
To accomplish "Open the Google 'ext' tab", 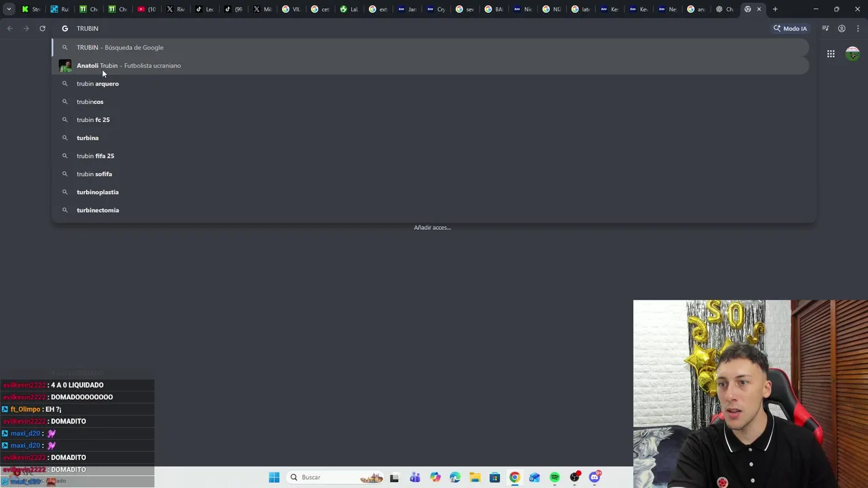I will click(378, 9).
